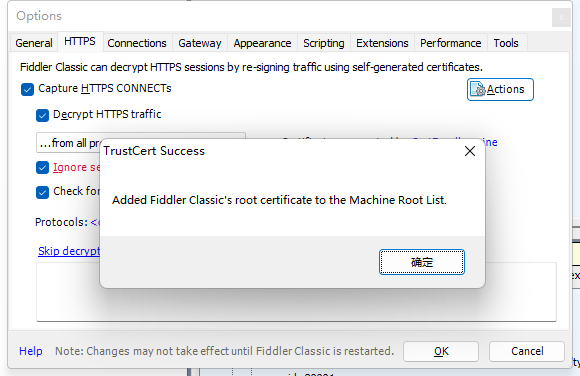580x376 pixels.
Task: Click the 确定 button in TrustCert dialog
Action: [x=422, y=262]
